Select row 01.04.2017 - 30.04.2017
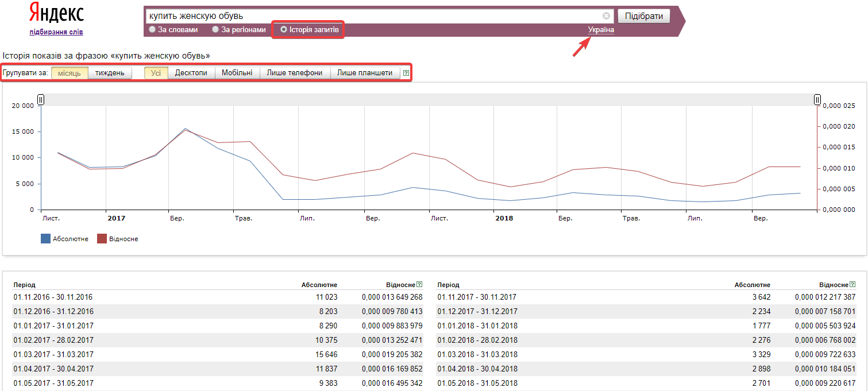 pos(218,369)
